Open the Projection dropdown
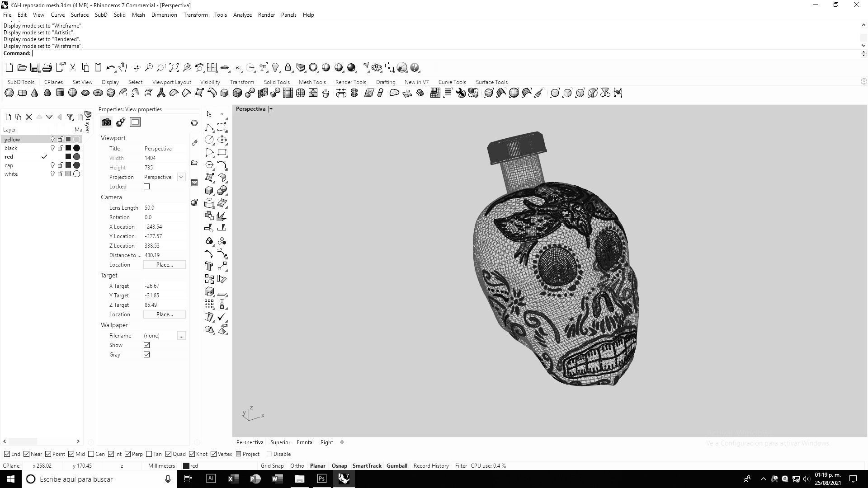Viewport: 868px width, 488px height. tap(181, 177)
